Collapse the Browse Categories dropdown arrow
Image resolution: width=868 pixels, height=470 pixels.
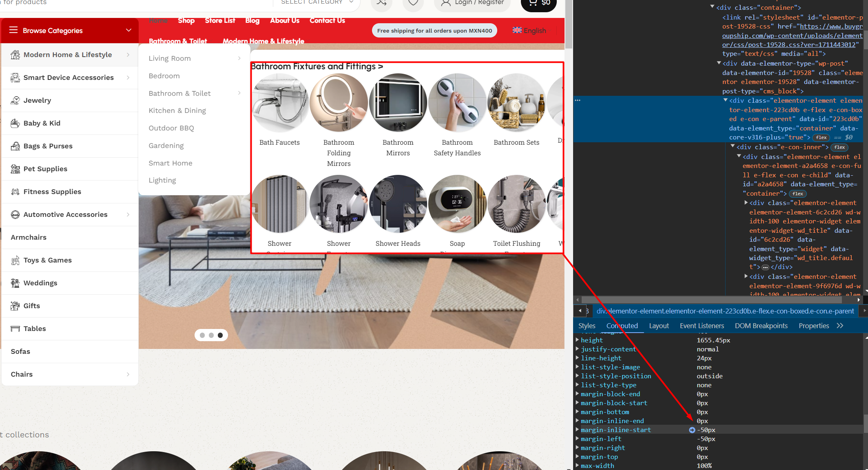[128, 30]
